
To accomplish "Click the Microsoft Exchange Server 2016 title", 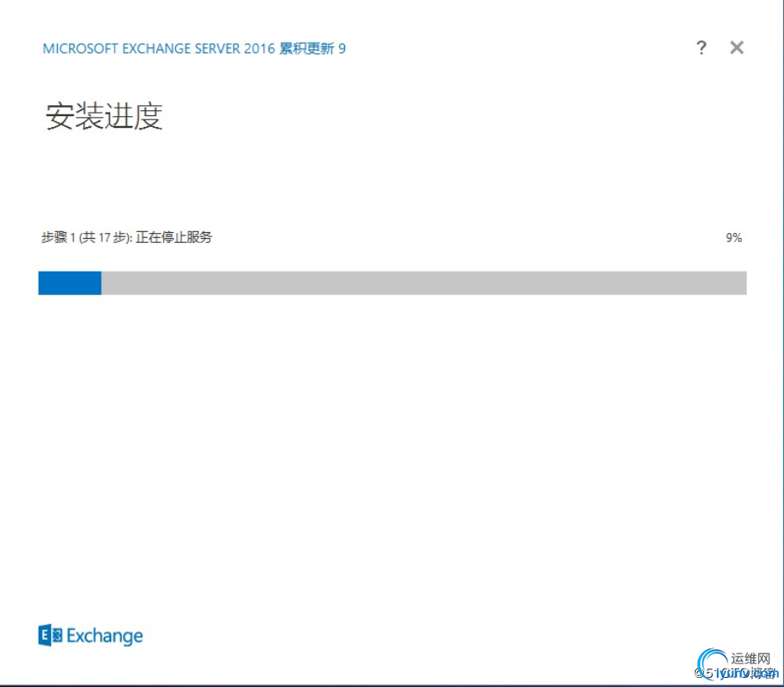I will tap(194, 49).
